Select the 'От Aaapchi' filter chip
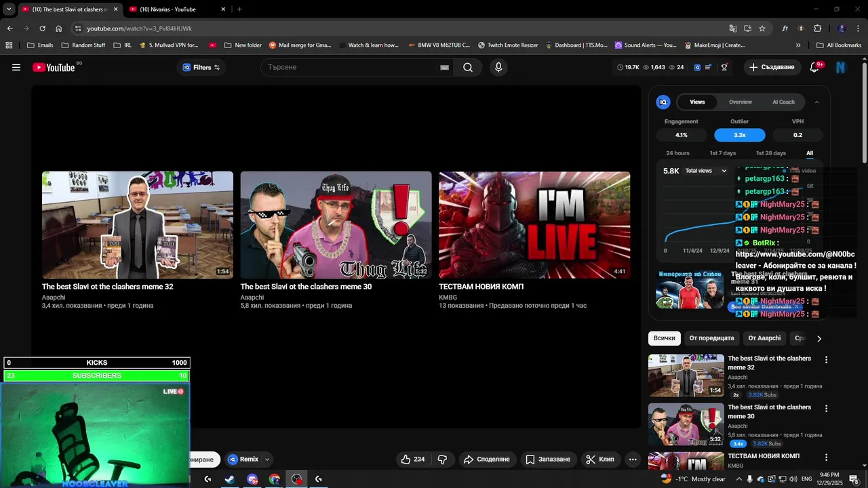The width and height of the screenshot is (868, 488). click(764, 338)
